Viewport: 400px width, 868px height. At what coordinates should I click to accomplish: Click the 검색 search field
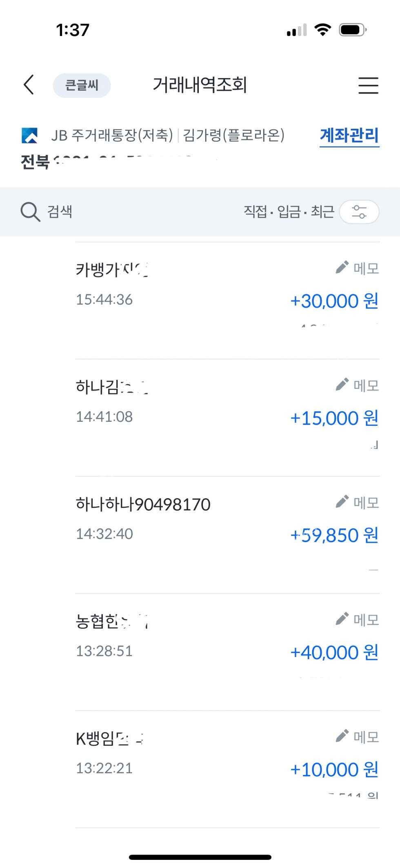coord(60,212)
